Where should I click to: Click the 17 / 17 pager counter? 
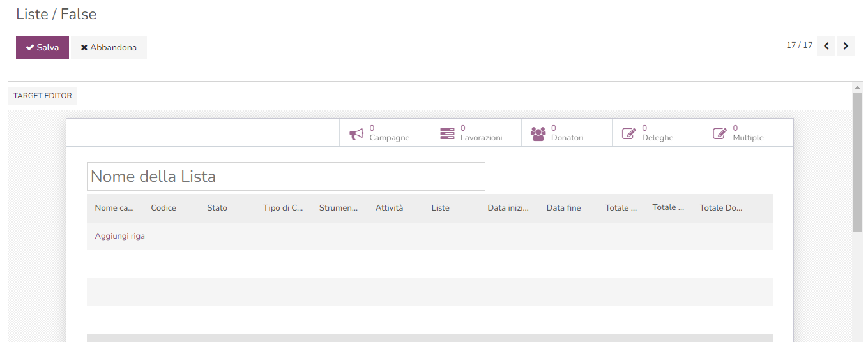(799, 45)
